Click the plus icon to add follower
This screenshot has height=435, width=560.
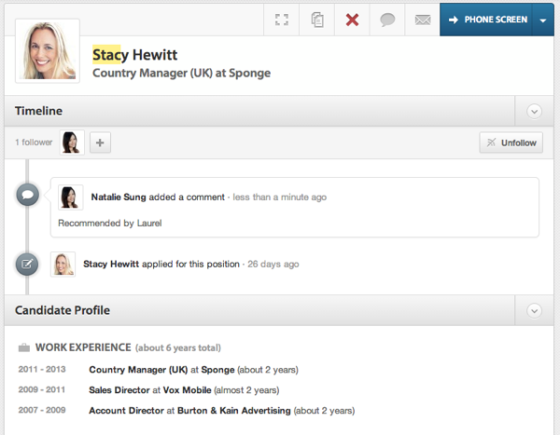click(x=100, y=142)
